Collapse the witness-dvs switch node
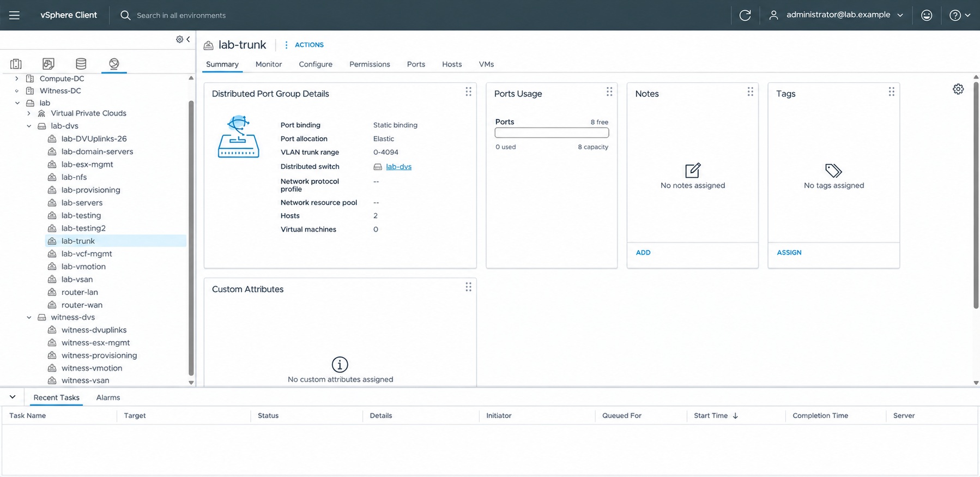The height and width of the screenshot is (477, 980). pos(29,317)
